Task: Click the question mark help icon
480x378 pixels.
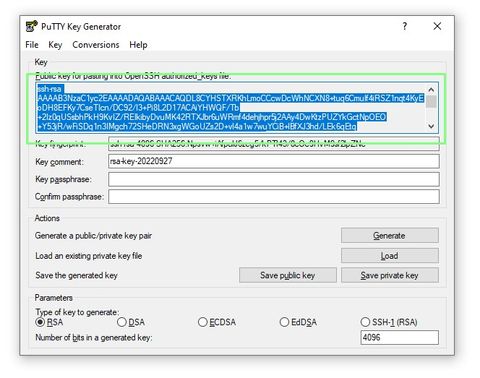Action: [405, 26]
